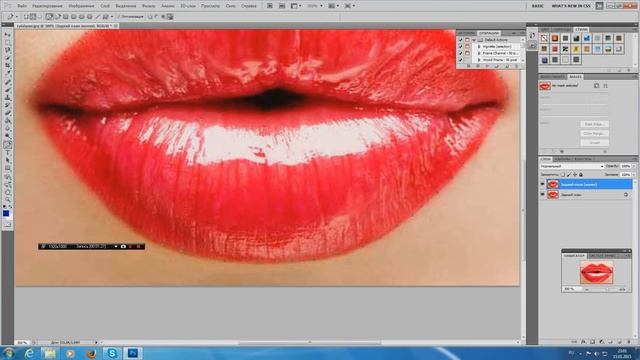The height and width of the screenshot is (360, 640).
Task: Click the blue foreground color swatch
Action: coord(6,213)
